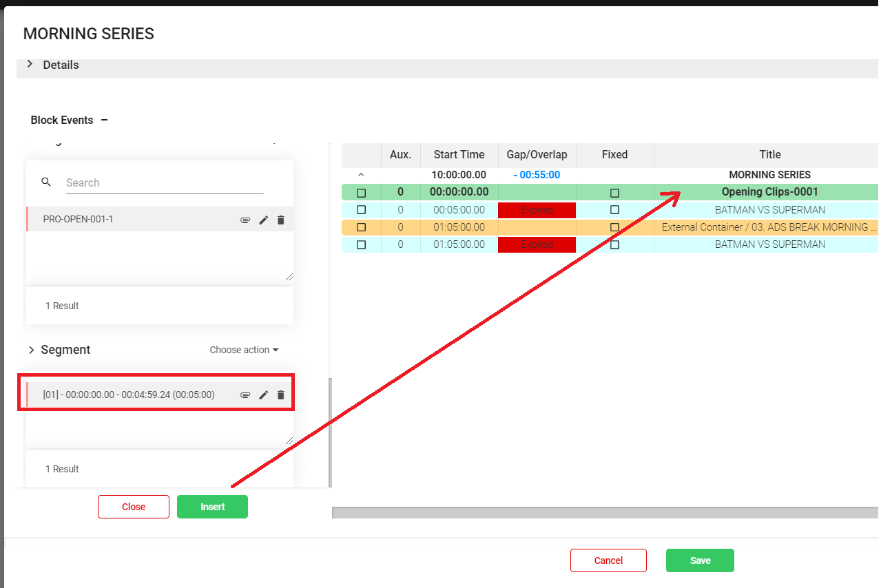The height and width of the screenshot is (588, 881).
Task: Delete PRO-OPEN-001-1 using the trash icon
Action: [x=280, y=220]
